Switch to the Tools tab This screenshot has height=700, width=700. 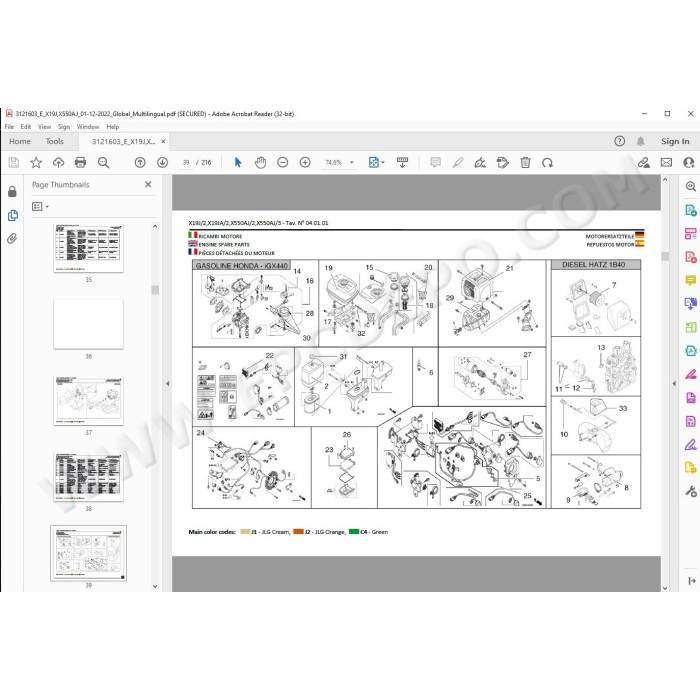click(x=54, y=142)
